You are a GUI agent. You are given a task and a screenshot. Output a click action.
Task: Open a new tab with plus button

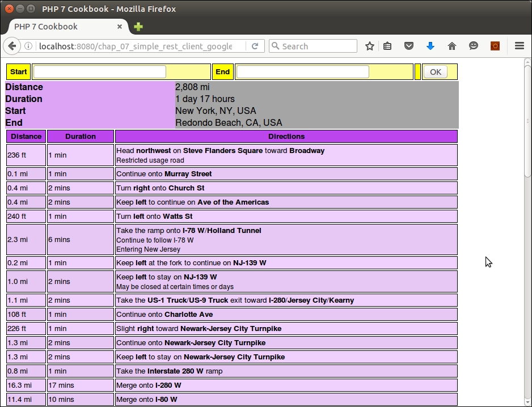click(138, 27)
